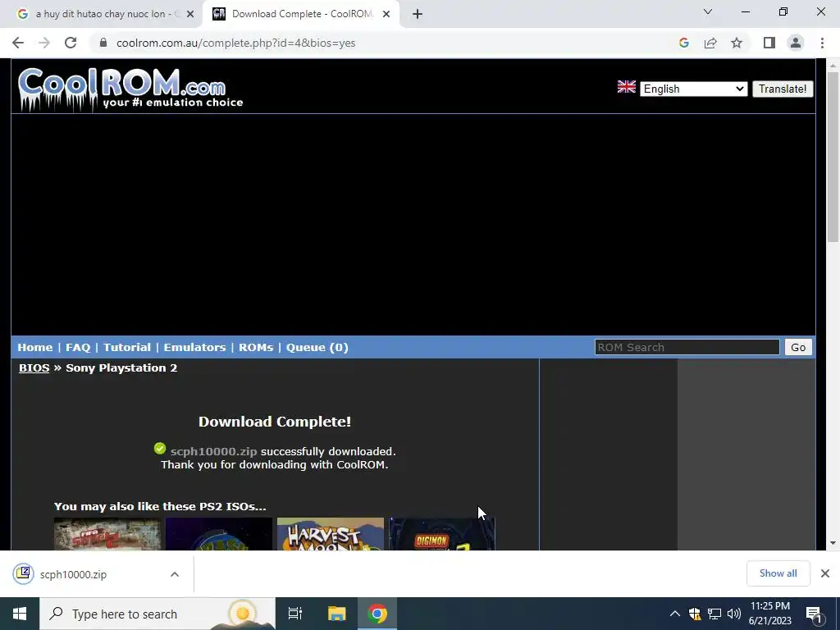Click the address bar URL

point(235,43)
